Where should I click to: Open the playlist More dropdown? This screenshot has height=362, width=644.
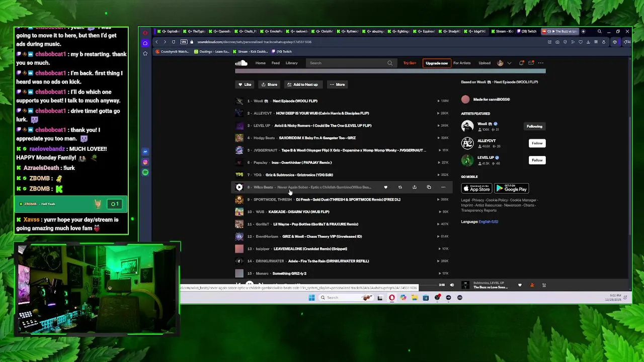pyautogui.click(x=337, y=84)
